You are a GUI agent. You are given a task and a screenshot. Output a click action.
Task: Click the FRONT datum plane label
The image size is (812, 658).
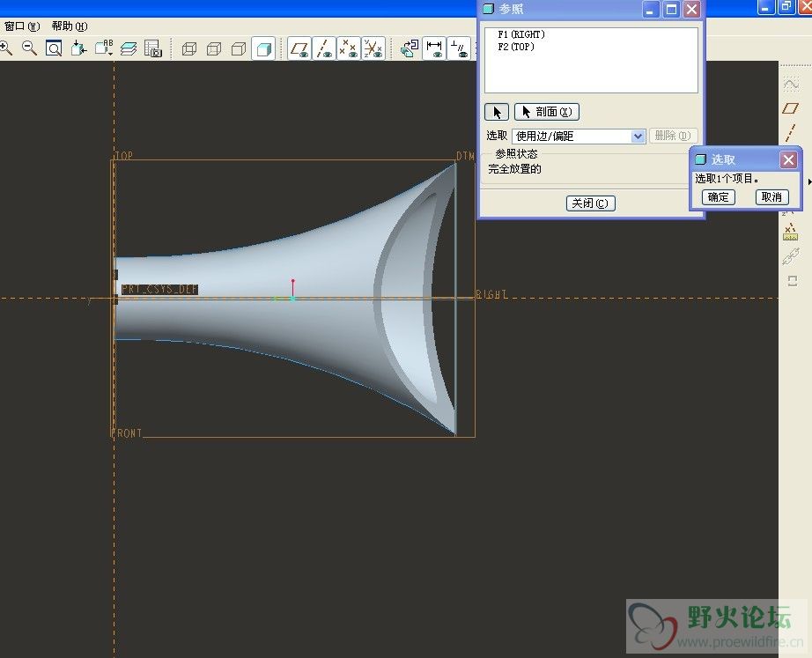click(x=126, y=433)
